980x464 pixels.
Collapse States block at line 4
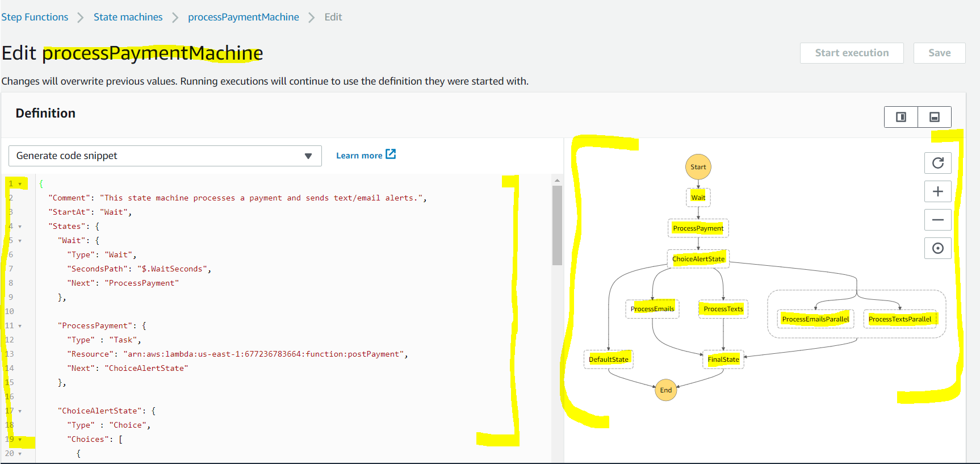click(20, 227)
